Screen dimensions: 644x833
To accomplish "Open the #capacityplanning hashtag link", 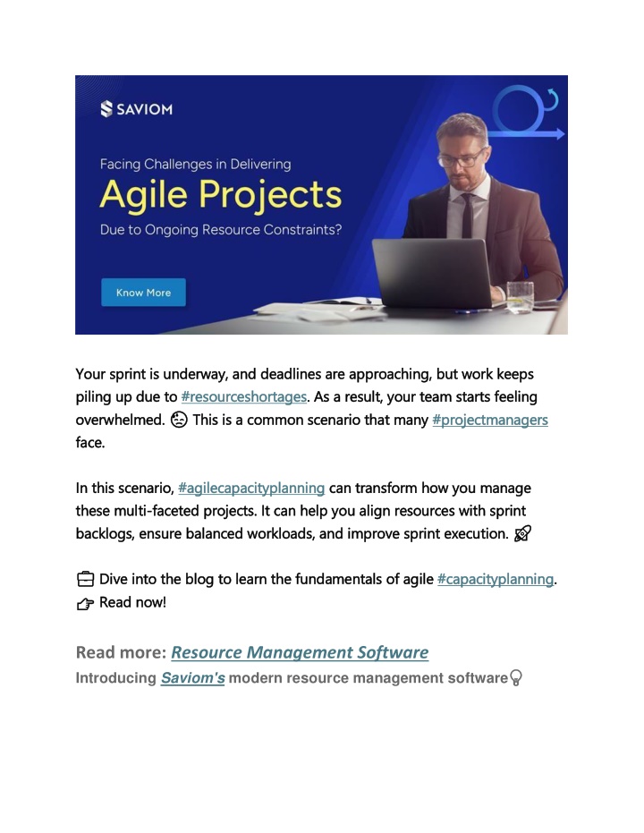I will coord(496,579).
